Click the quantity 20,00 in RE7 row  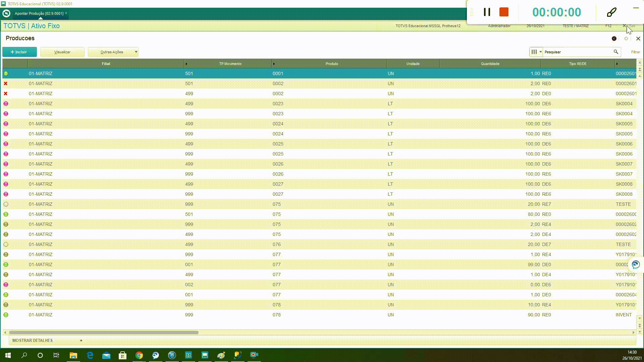(x=534, y=204)
